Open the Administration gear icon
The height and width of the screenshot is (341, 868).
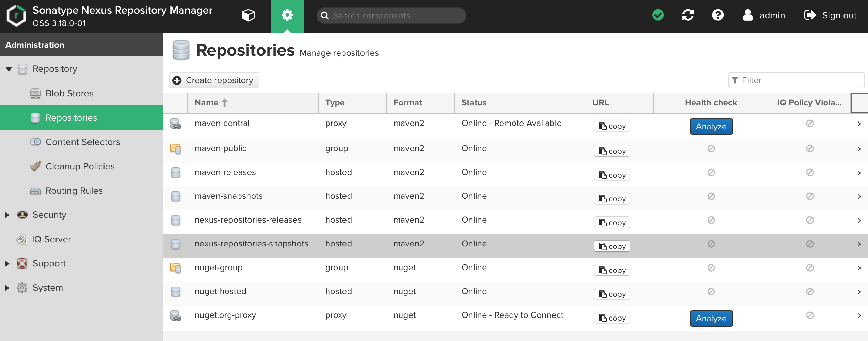287,15
